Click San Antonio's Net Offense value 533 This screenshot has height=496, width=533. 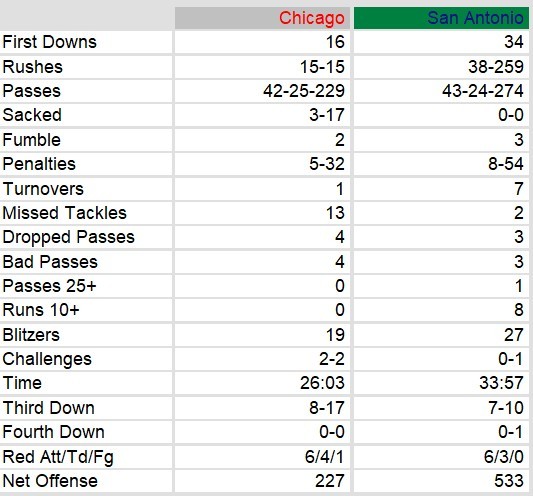click(x=509, y=481)
